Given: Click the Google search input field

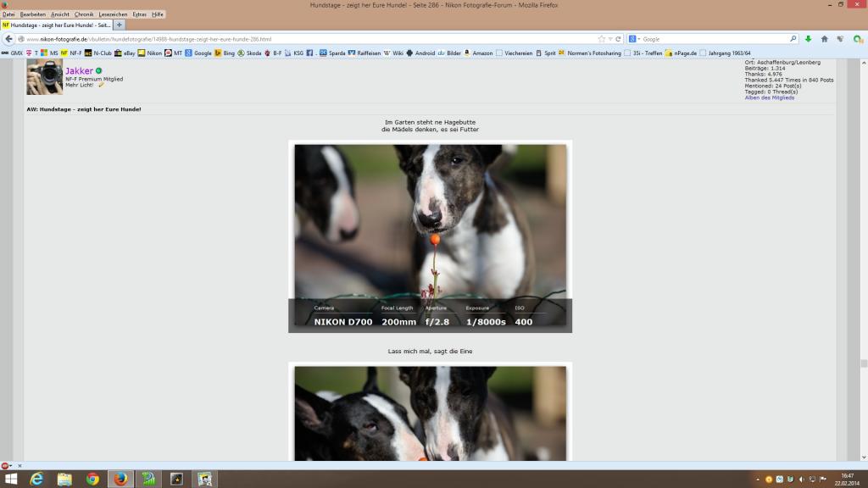Looking at the screenshot, I should pyautogui.click(x=715, y=39).
